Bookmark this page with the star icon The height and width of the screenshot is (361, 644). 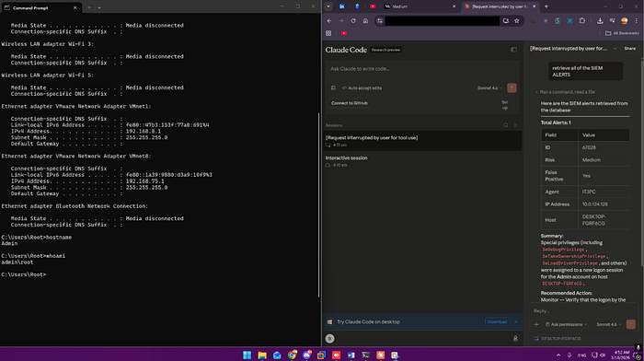point(517,20)
